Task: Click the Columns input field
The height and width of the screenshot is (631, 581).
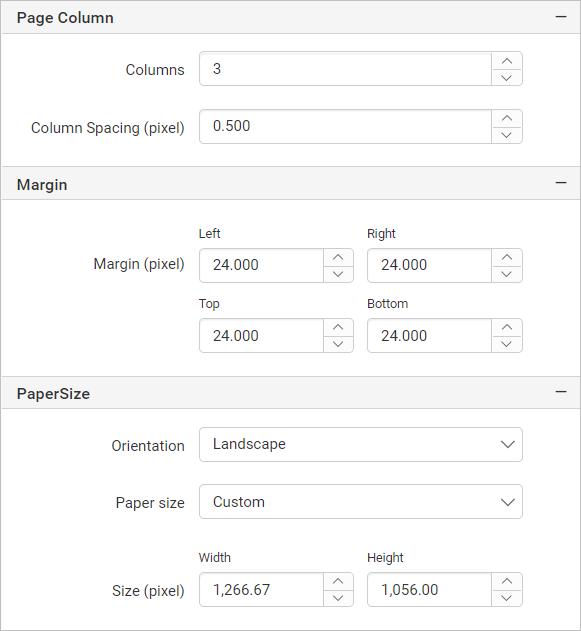Action: [346, 69]
